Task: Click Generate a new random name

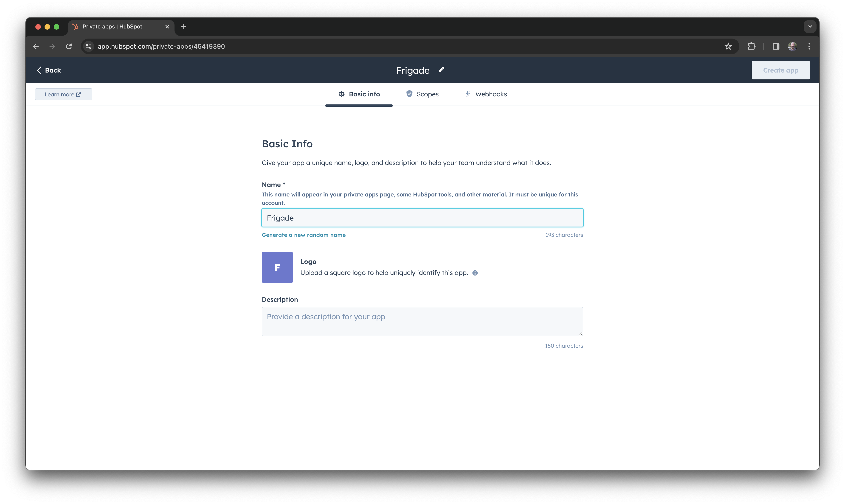Action: pyautogui.click(x=303, y=235)
